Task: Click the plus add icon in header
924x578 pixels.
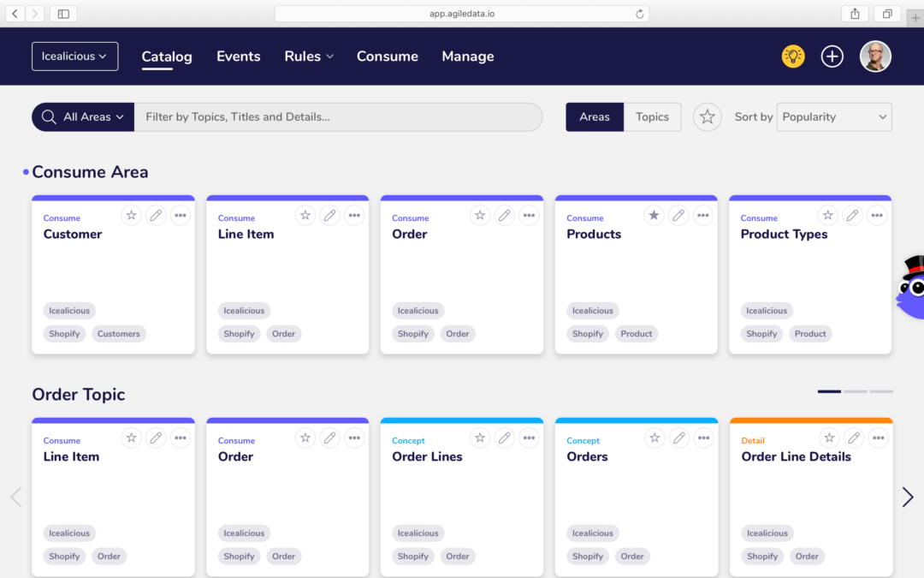Action: pyautogui.click(x=832, y=57)
